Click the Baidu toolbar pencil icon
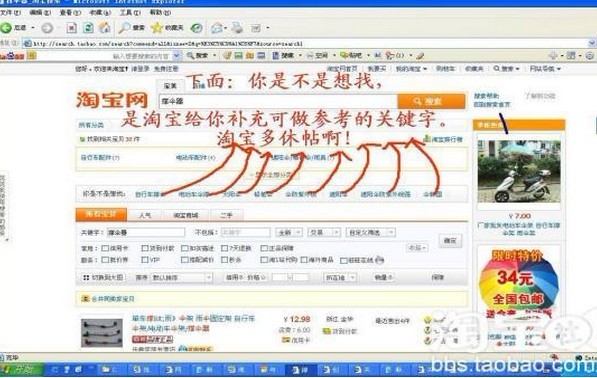This screenshot has height=378, width=597. pyautogui.click(x=420, y=56)
